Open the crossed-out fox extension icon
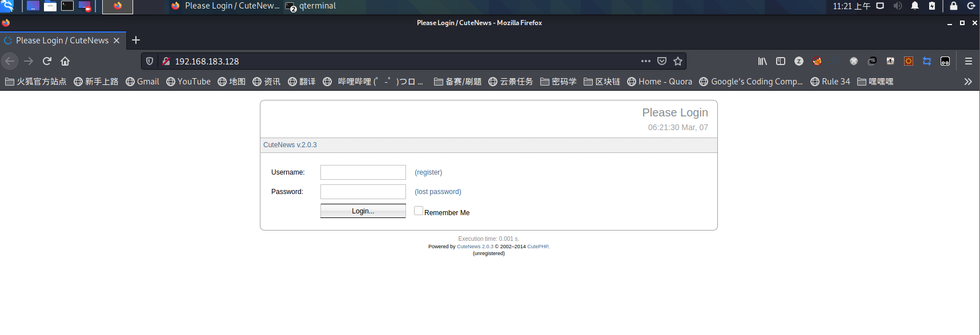 pyautogui.click(x=817, y=61)
